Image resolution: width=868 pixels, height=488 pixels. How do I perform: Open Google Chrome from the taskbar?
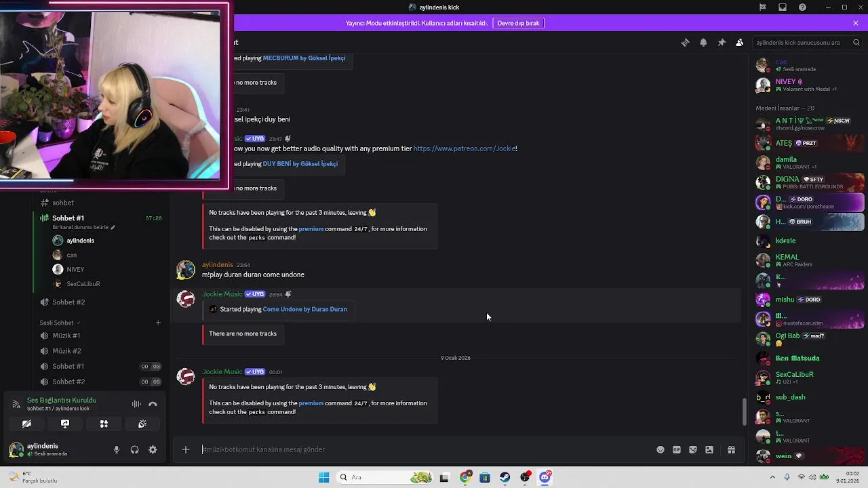point(465,477)
